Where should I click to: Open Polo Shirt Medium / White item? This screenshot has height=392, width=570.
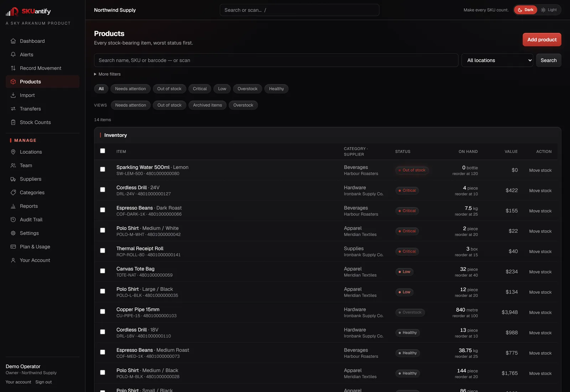[x=147, y=228]
